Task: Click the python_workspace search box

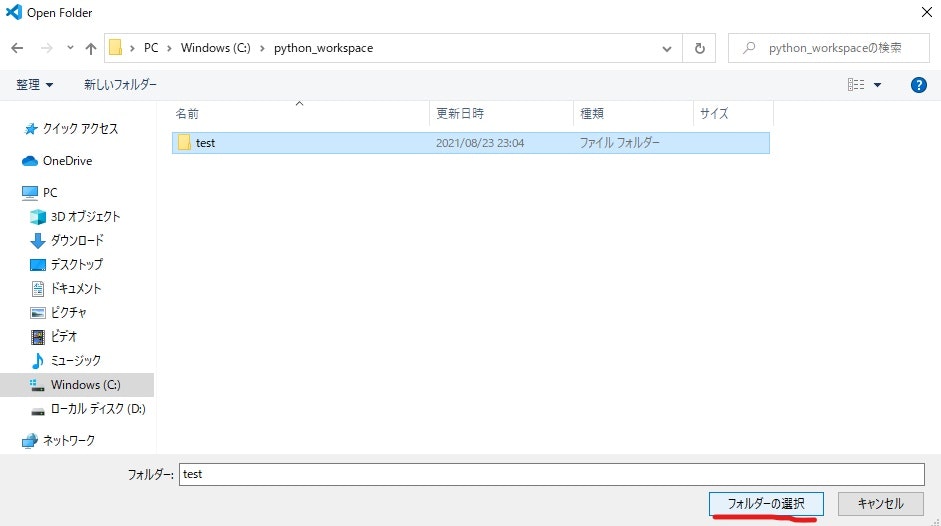Action: [x=829, y=48]
